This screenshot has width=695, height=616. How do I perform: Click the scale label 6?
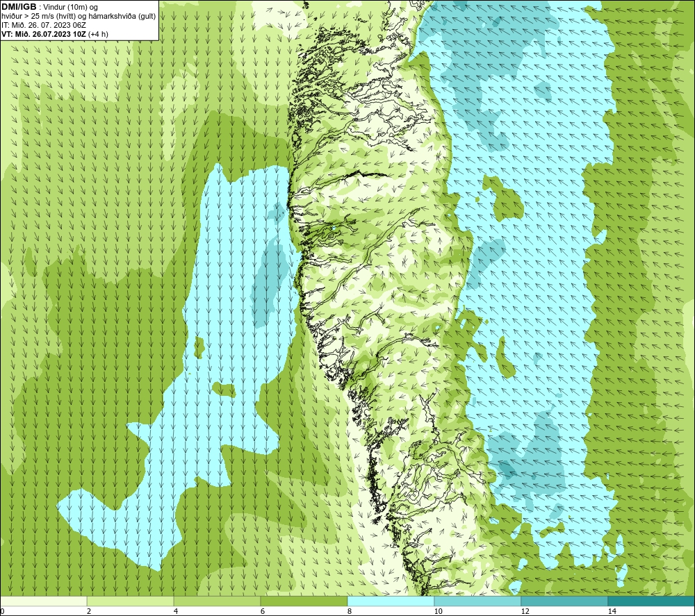263,611
